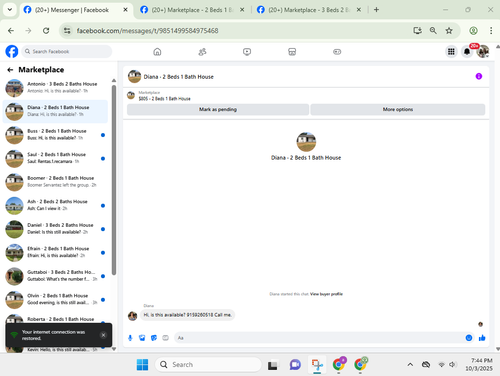500x376 pixels.
Task: Choose a GIF icon in composer
Action: pyautogui.click(x=165, y=338)
